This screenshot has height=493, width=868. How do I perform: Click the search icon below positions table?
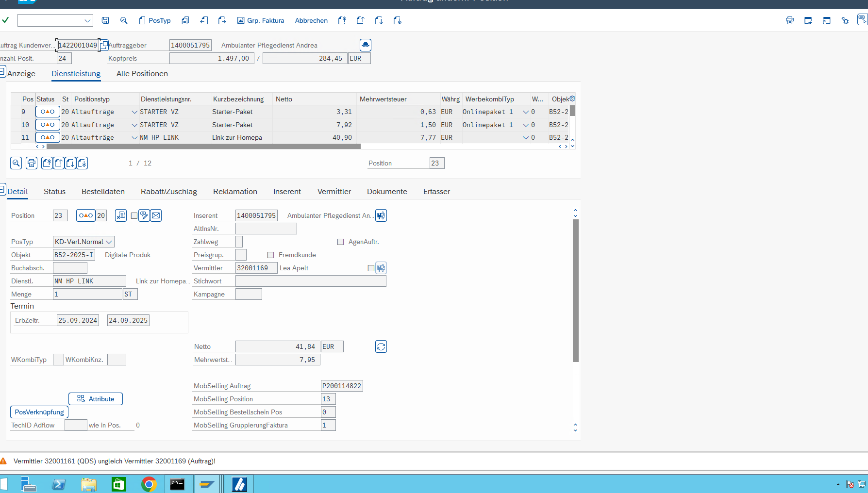16,163
